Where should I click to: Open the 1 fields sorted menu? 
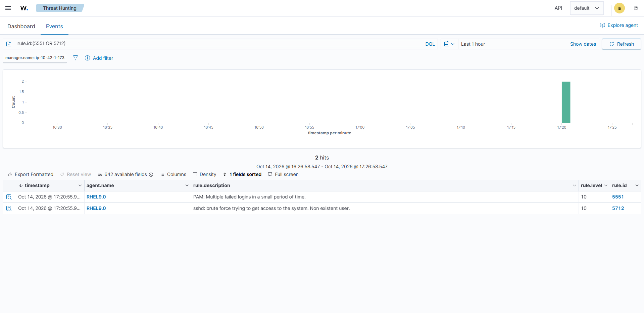pos(242,175)
